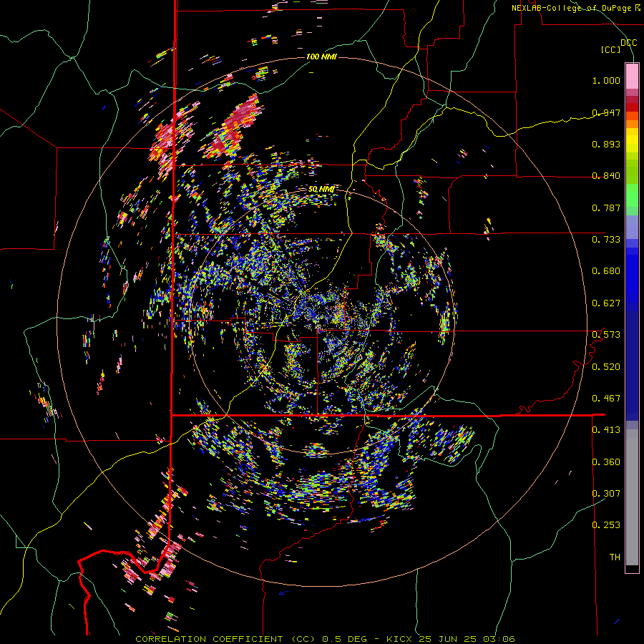The width and height of the screenshot is (644, 644).
Task: Click the 0.947 scale value
Action: (x=606, y=112)
